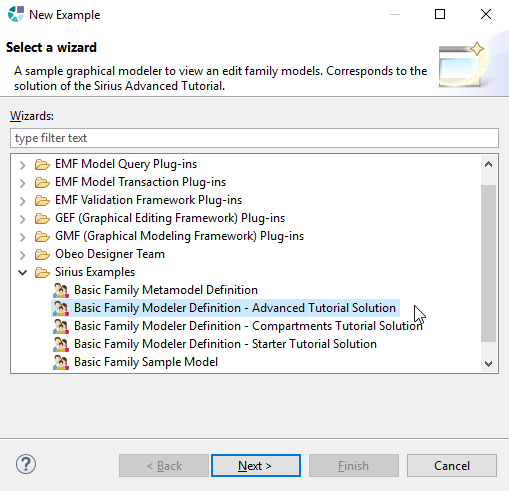Click the Compartments Tutorial Solution wizard icon
Screen dimensions: 509x491
tap(61, 326)
